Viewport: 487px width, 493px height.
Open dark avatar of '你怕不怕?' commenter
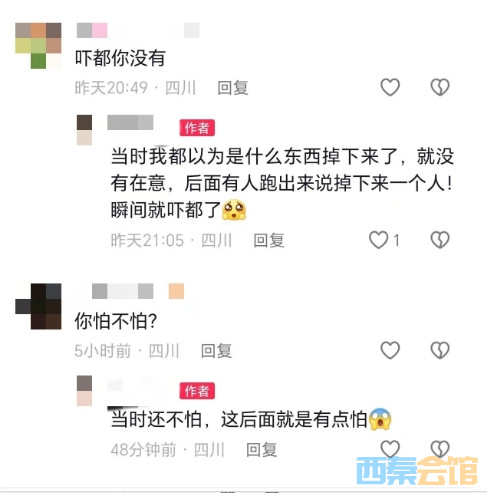click(38, 306)
